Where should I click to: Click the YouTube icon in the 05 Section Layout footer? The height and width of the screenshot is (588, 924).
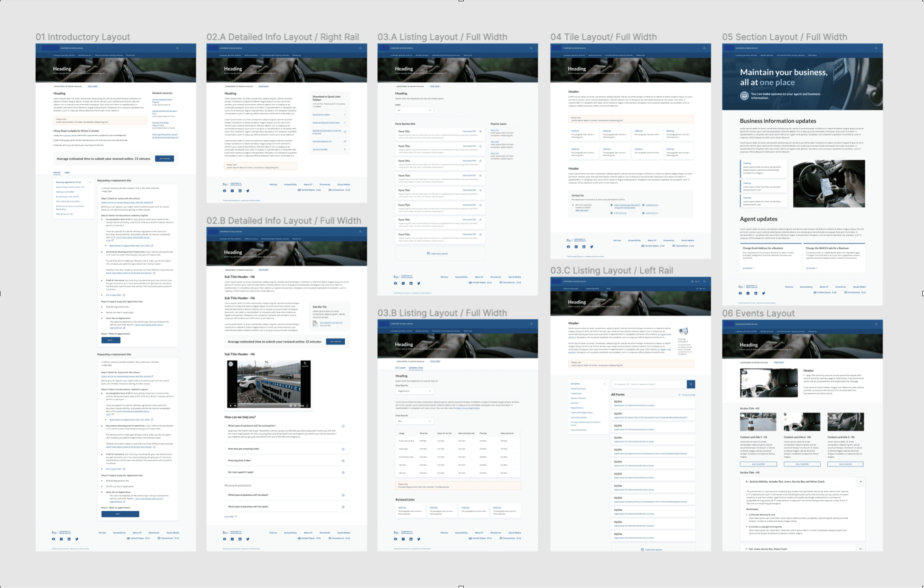748,293
